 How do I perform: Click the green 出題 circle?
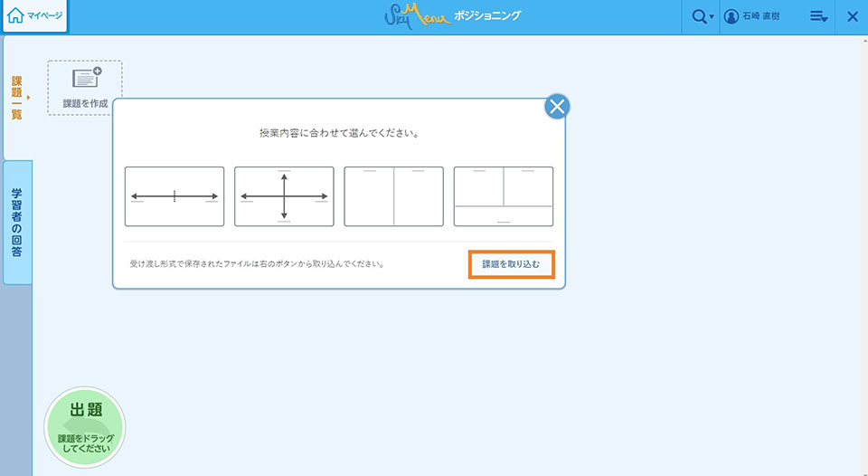tap(85, 426)
